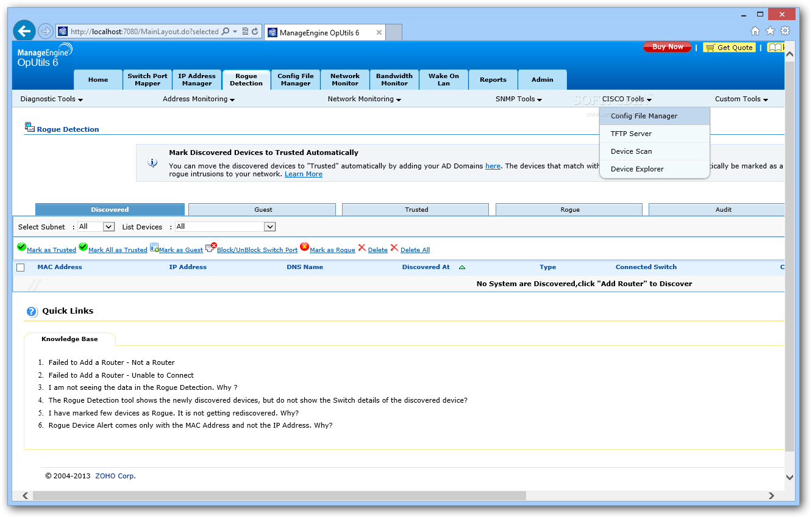Select Device Scan menu item
The height and width of the screenshot is (518, 812).
tap(655, 151)
